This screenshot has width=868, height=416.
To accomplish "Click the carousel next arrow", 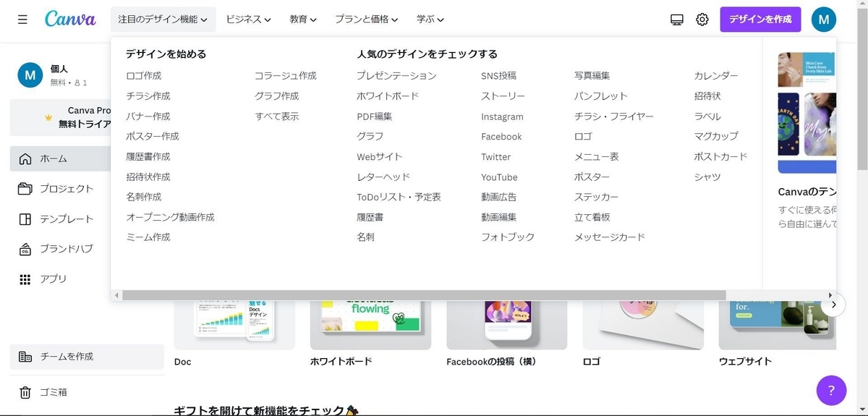I will pos(833,305).
